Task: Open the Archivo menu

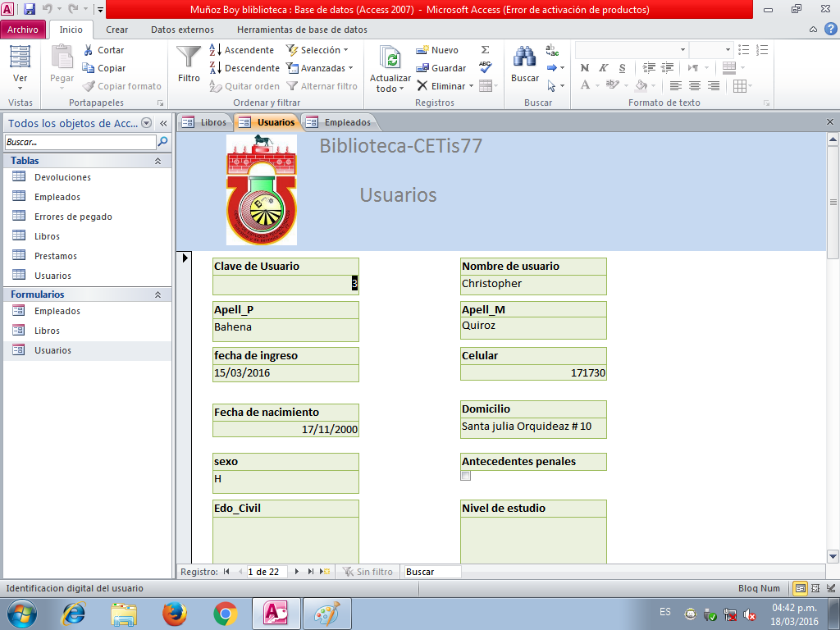Action: tap(23, 30)
